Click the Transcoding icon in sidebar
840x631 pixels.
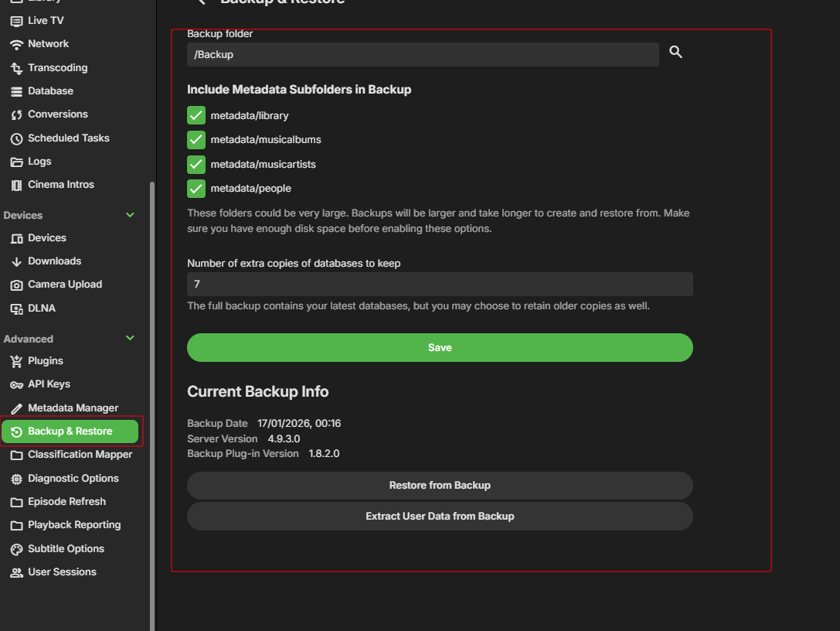tap(16, 68)
